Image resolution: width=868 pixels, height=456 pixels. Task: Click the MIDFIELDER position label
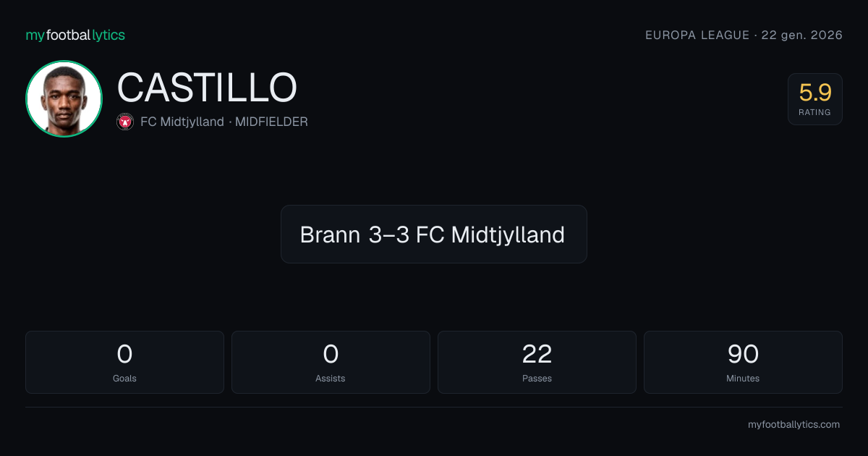[x=271, y=122]
